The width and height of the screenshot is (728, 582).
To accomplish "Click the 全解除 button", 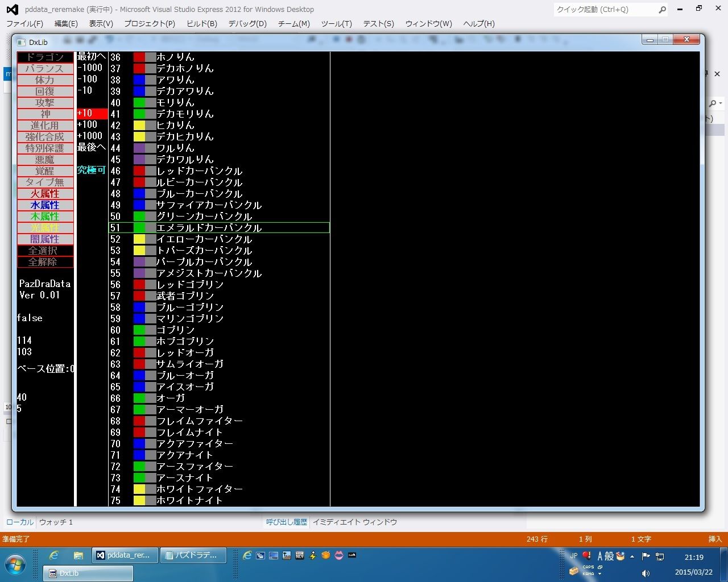I will point(45,262).
